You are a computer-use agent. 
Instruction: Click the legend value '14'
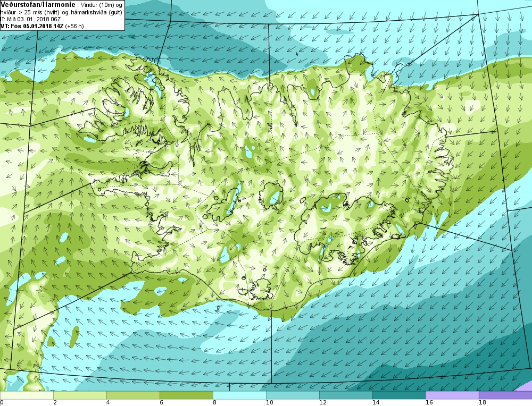coord(376,403)
